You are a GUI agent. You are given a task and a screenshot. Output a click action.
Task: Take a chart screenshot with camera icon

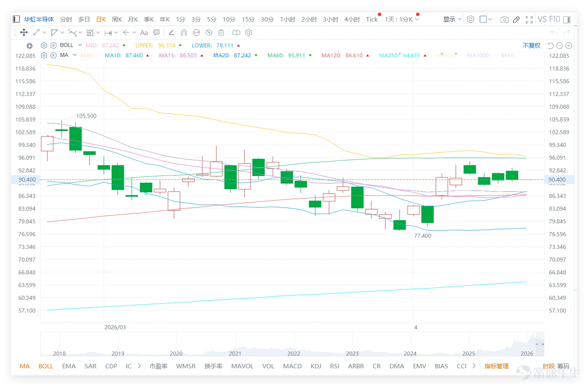click(x=504, y=20)
